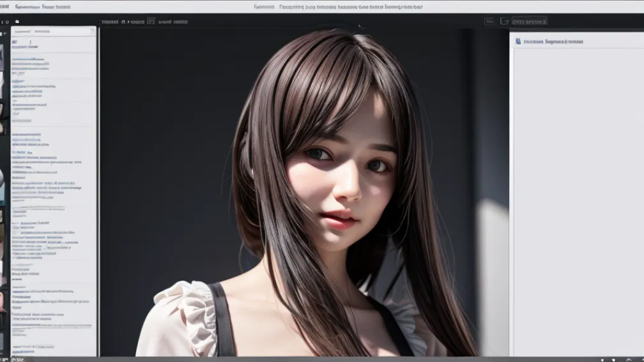The height and width of the screenshot is (362, 644).
Task: Click the rounded-corner icon in top-right dark toolbar
Action: pyautogui.click(x=504, y=21)
